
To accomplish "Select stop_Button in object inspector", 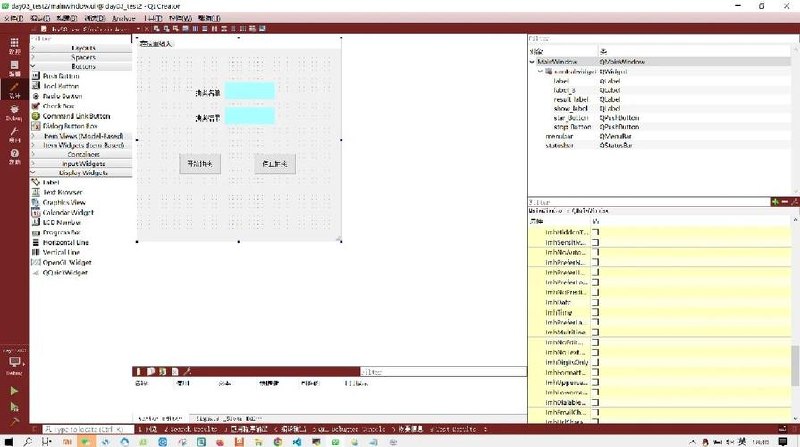I will pos(572,127).
